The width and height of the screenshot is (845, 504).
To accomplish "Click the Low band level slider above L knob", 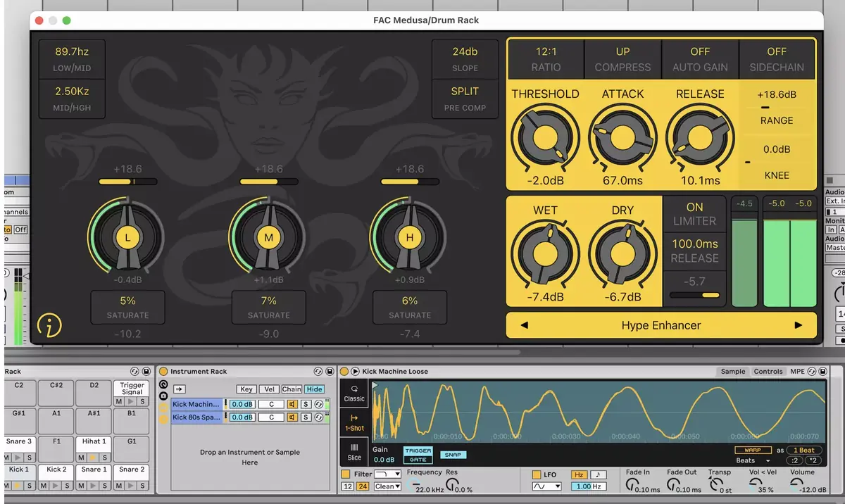I will point(127,182).
